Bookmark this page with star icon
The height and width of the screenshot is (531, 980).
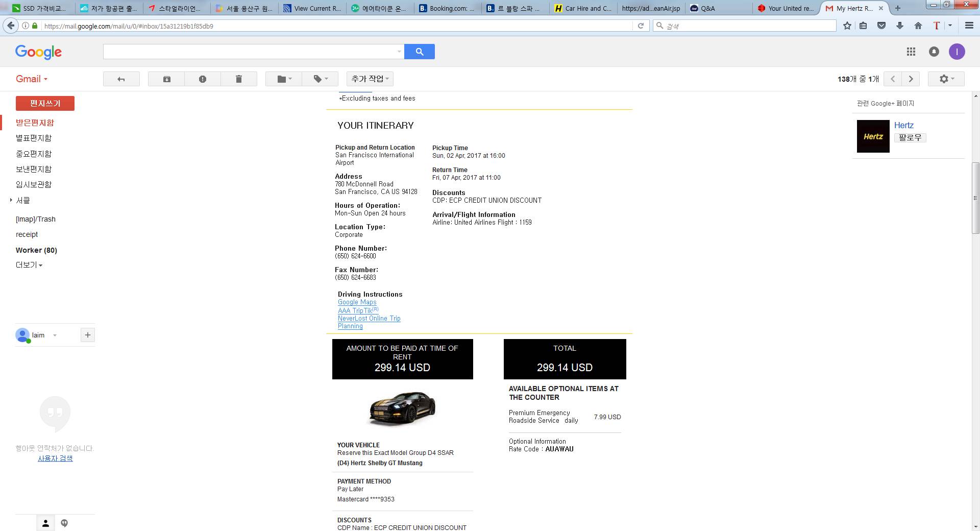tap(847, 26)
